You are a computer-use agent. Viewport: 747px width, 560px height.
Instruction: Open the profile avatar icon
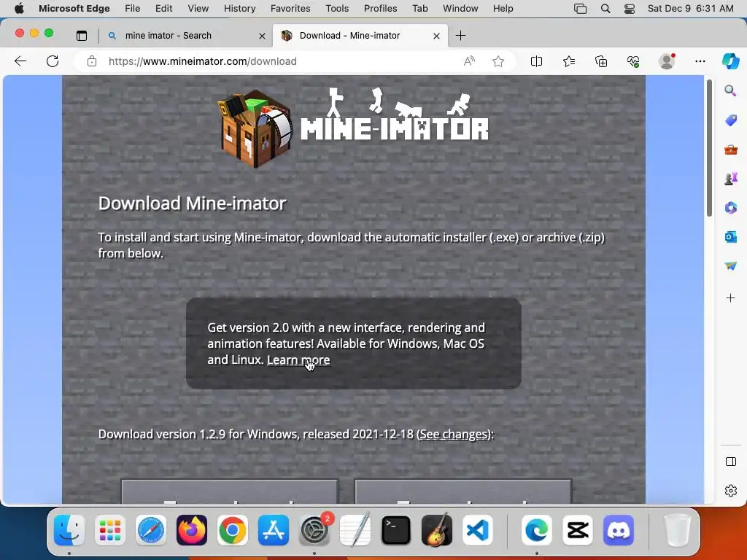(x=667, y=61)
